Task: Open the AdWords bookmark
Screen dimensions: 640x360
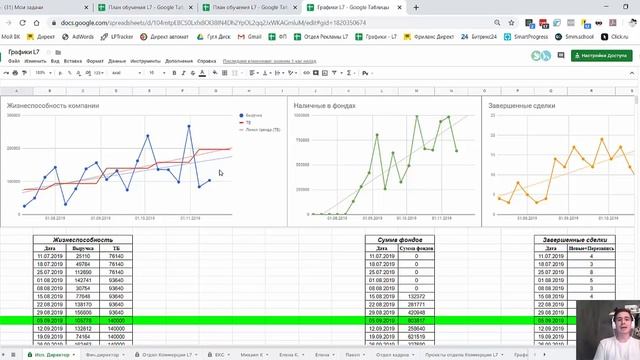Action: click(x=78, y=37)
